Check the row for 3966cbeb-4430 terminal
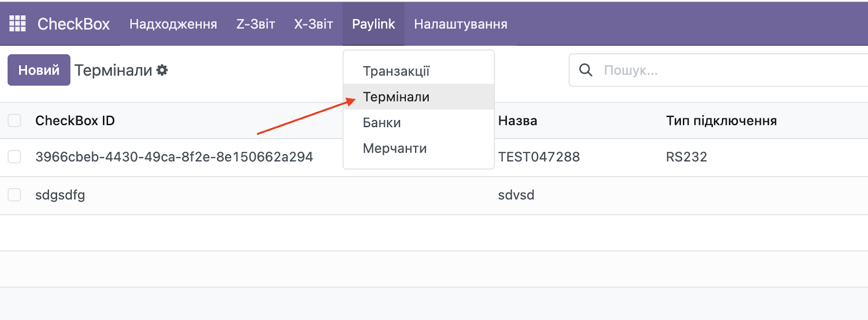Screen dimensions: 868x320 click(15, 157)
